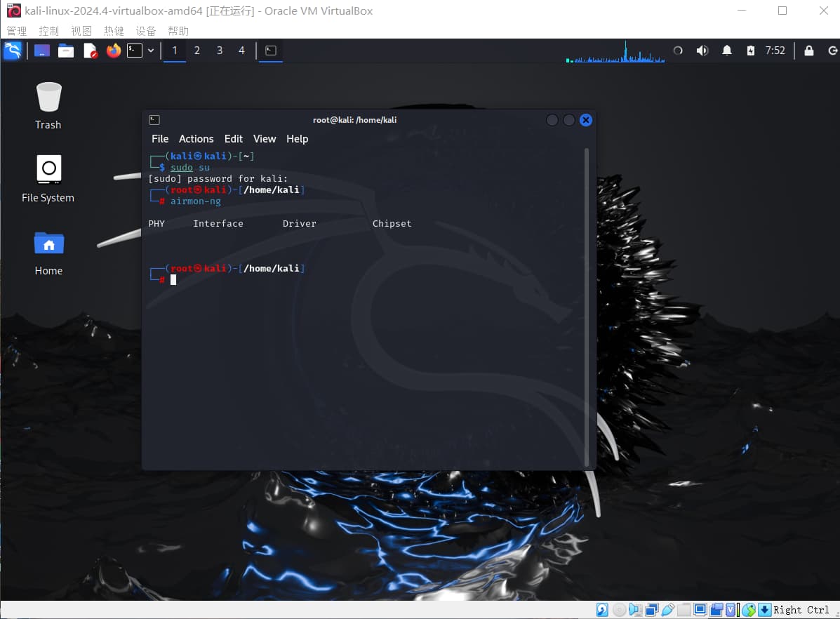Click the show desktop panel icon

pos(42,51)
